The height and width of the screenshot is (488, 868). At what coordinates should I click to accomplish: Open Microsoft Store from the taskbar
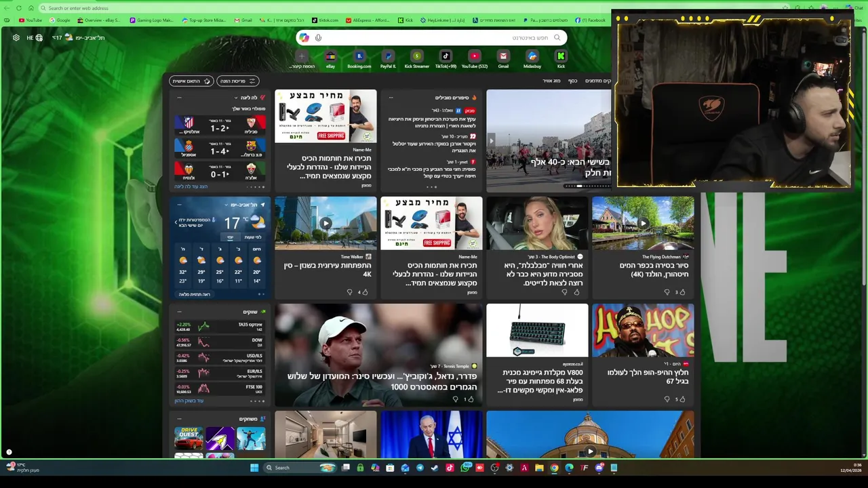[390, 468]
